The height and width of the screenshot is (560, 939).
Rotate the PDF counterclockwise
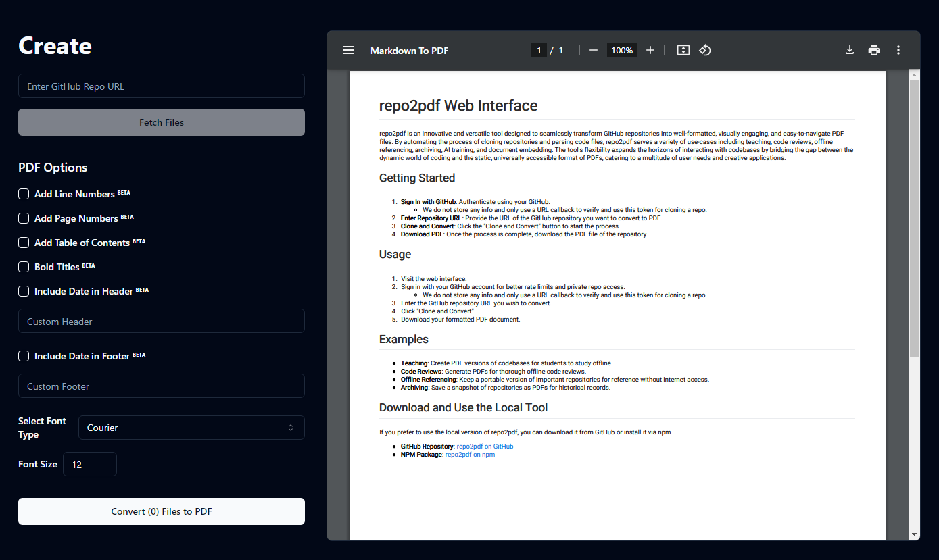tap(705, 50)
